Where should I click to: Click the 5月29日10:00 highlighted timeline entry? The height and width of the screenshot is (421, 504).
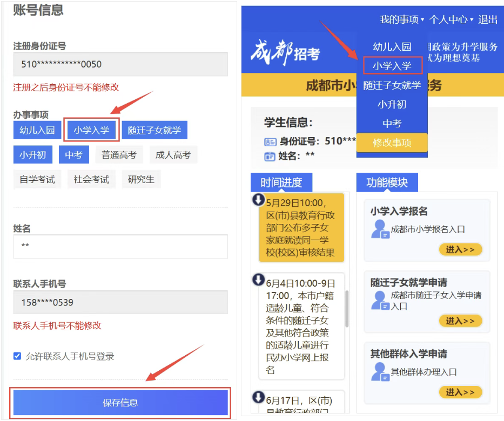(x=301, y=227)
